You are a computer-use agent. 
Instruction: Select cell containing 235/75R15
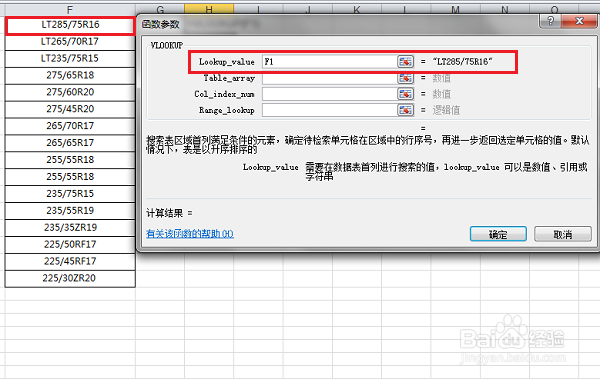[x=70, y=194]
